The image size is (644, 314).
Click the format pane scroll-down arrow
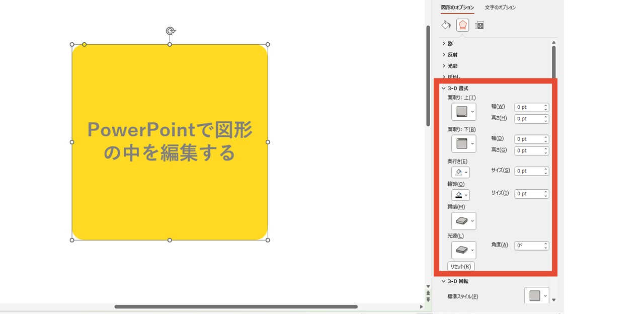[x=554, y=300]
